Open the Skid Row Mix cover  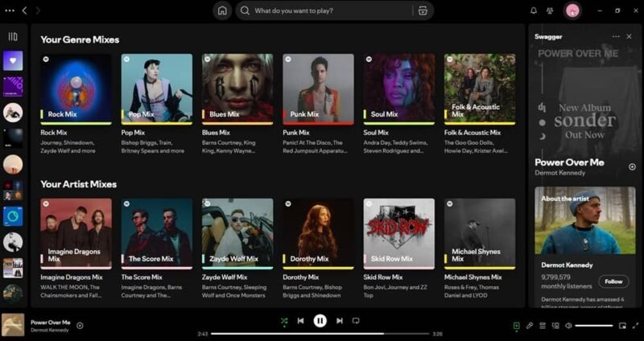tap(398, 234)
